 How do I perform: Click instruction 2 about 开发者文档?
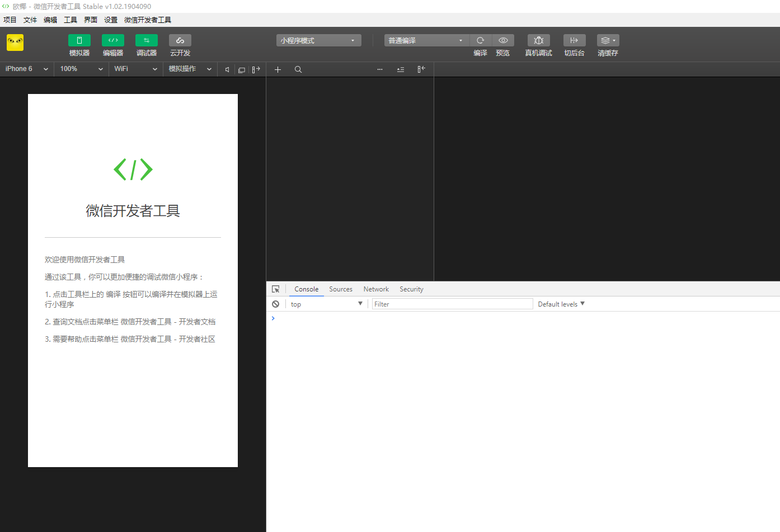coord(130,322)
